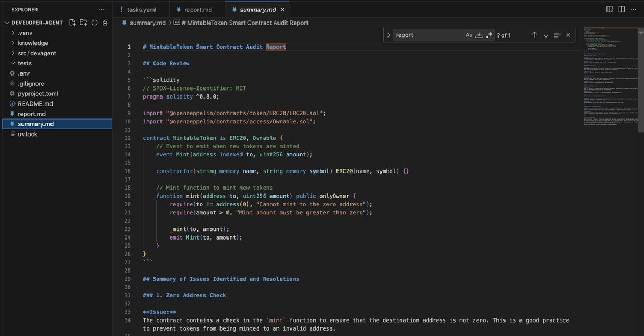Refresh the Explorer file tree
The height and width of the screenshot is (336, 644).
(94, 23)
